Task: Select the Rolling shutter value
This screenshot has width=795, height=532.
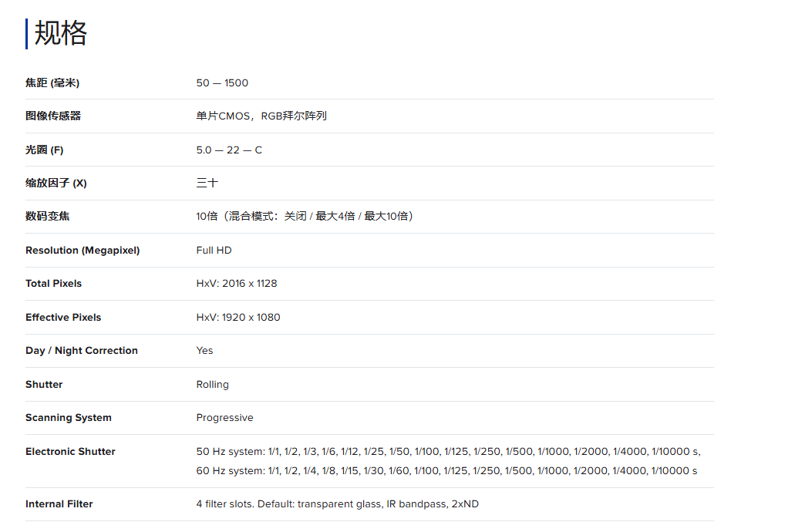Action: tap(213, 384)
